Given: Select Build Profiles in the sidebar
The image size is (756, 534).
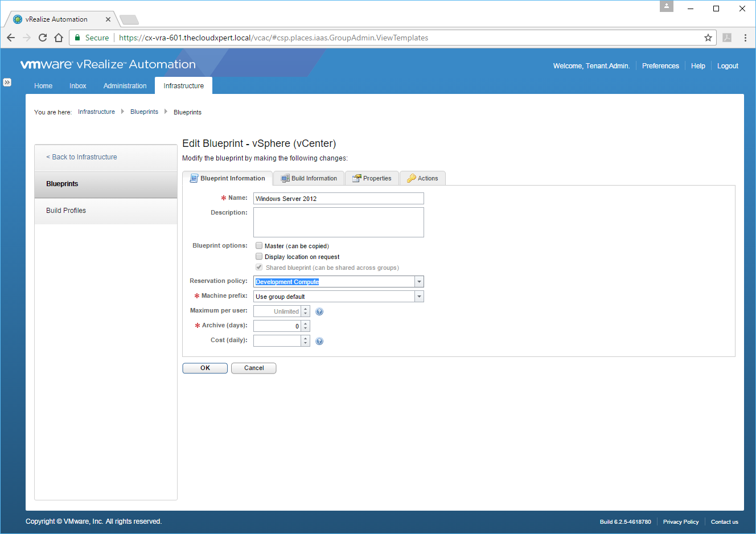Looking at the screenshot, I should coord(66,211).
